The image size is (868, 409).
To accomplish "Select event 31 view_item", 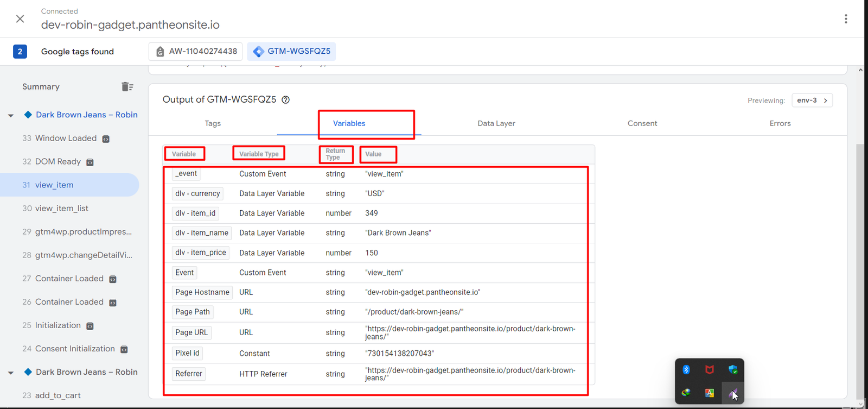I will pos(69,185).
